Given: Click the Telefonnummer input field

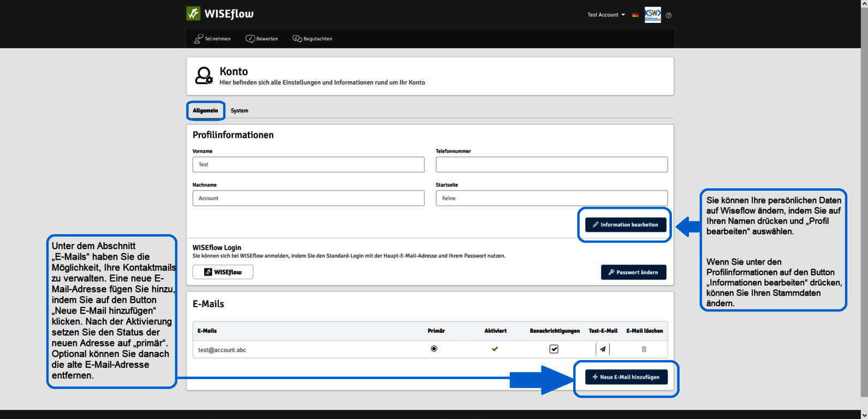Looking at the screenshot, I should 551,164.
